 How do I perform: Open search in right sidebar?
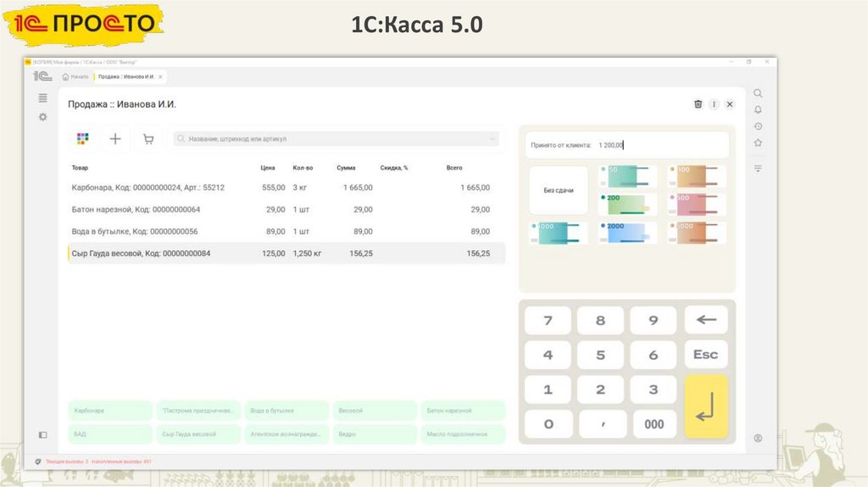(x=758, y=93)
